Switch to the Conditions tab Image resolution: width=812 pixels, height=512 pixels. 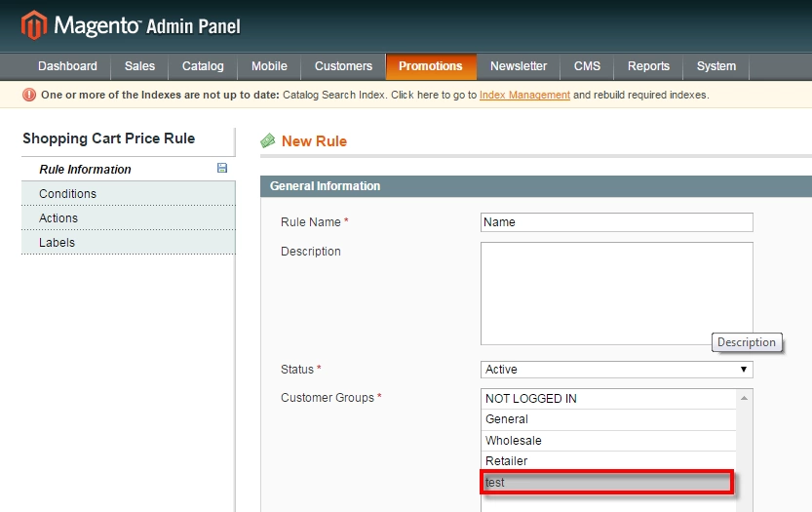(x=129, y=193)
